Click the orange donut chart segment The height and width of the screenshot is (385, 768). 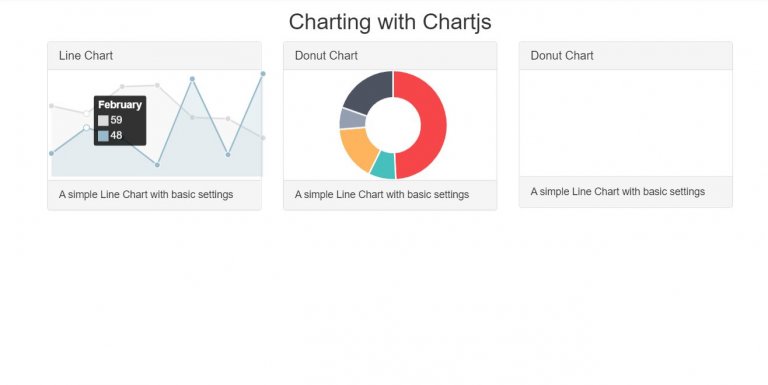tap(358, 148)
